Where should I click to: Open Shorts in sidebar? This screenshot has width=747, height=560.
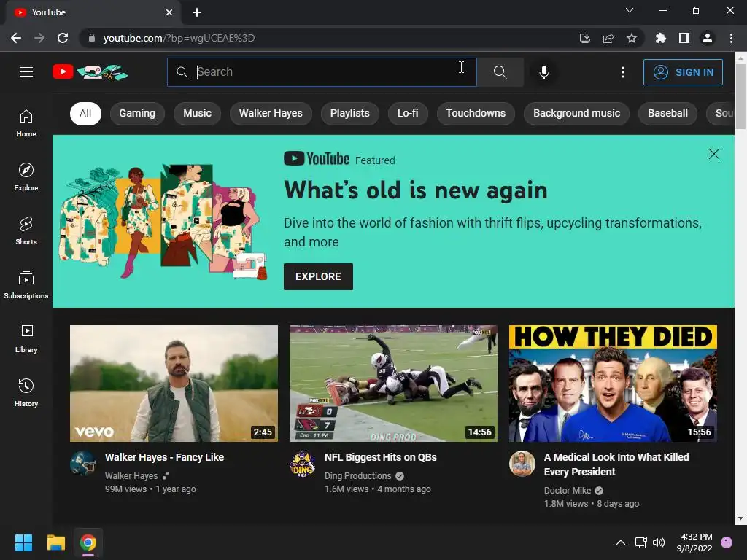(x=26, y=231)
